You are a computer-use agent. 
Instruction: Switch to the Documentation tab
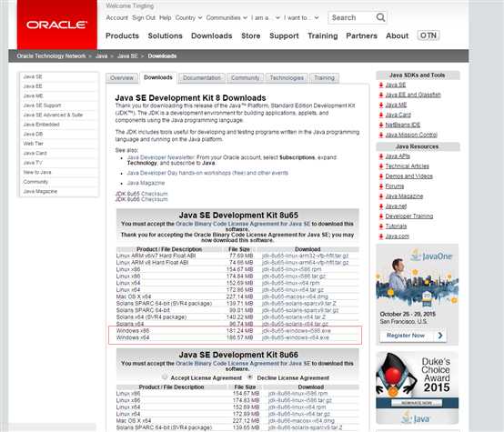pyautogui.click(x=202, y=78)
